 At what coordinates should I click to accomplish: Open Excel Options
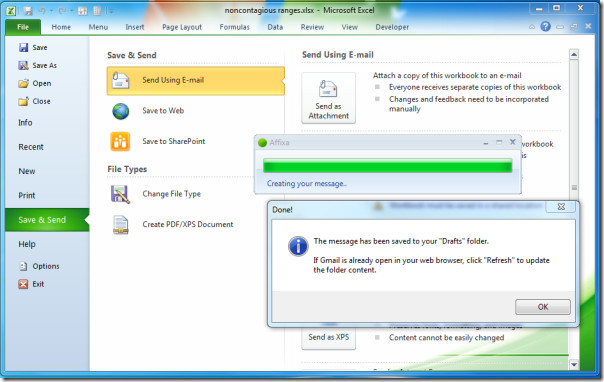pos(39,266)
